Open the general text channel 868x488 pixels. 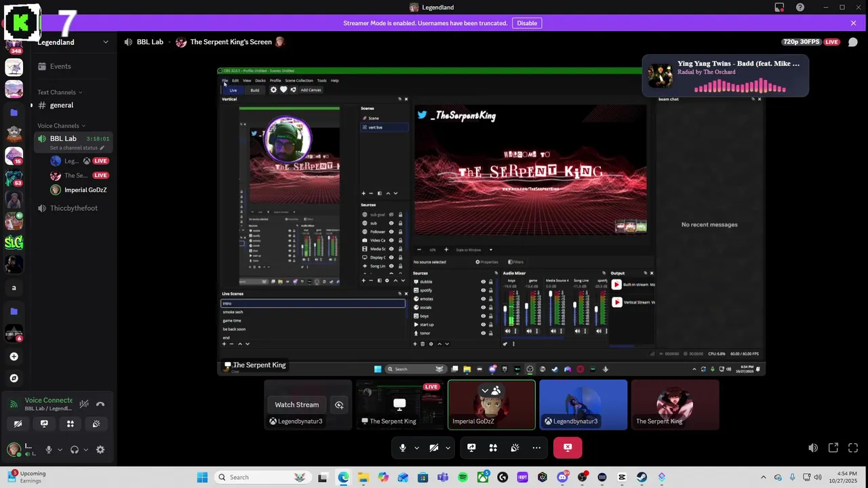point(74,105)
